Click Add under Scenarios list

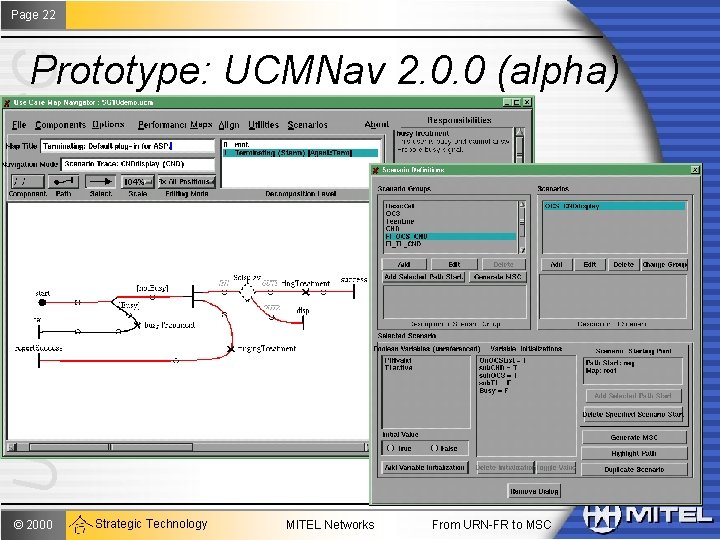[556, 264]
